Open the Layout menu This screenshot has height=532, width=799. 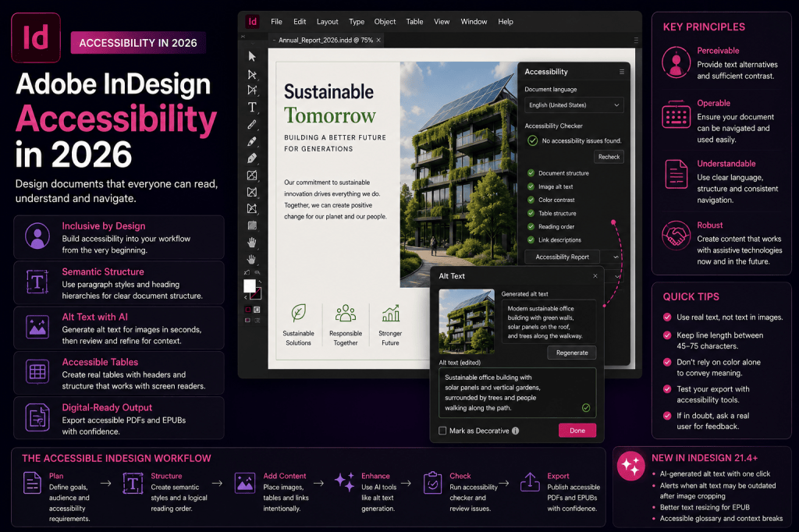point(327,21)
